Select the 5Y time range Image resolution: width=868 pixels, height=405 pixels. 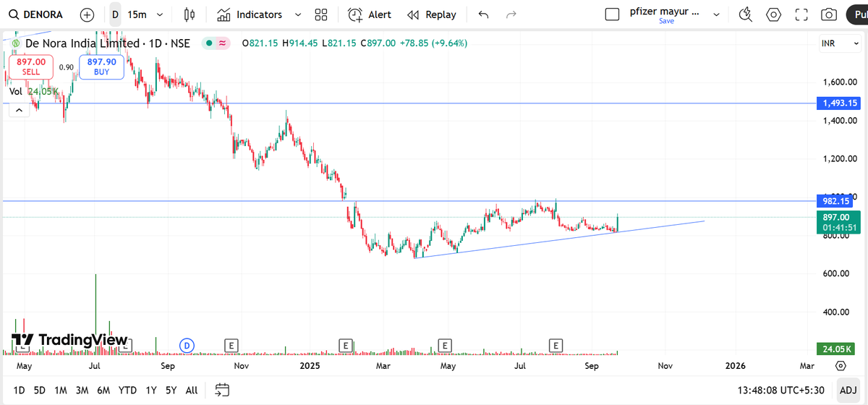click(171, 390)
